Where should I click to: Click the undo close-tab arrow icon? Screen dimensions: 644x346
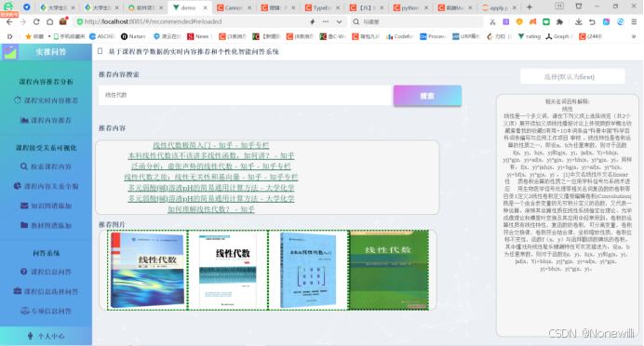592,21
